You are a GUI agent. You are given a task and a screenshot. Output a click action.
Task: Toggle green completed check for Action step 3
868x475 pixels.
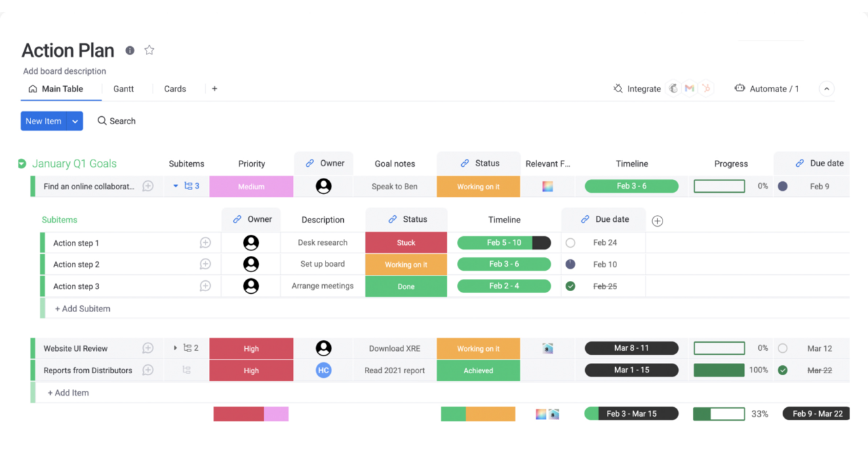[570, 286]
